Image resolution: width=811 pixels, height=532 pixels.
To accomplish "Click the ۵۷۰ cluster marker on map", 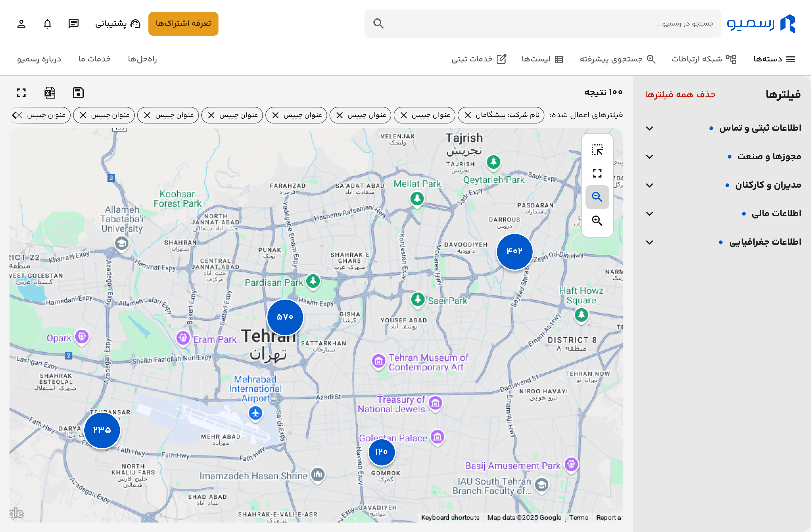I will [x=285, y=317].
